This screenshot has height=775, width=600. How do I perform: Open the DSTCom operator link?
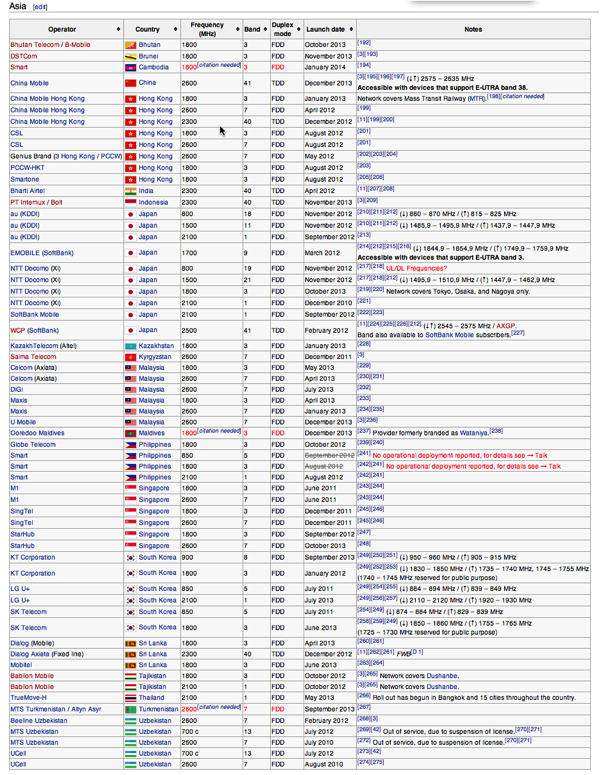[24, 56]
